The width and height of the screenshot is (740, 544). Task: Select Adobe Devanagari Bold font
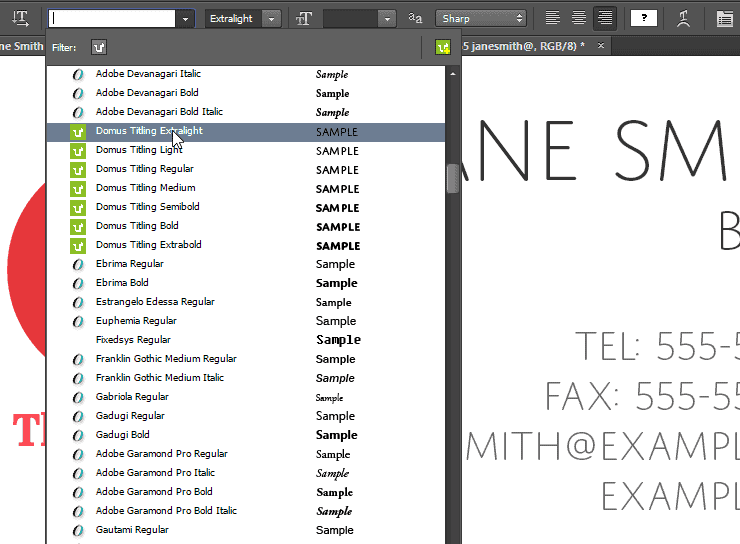[x=245, y=93]
